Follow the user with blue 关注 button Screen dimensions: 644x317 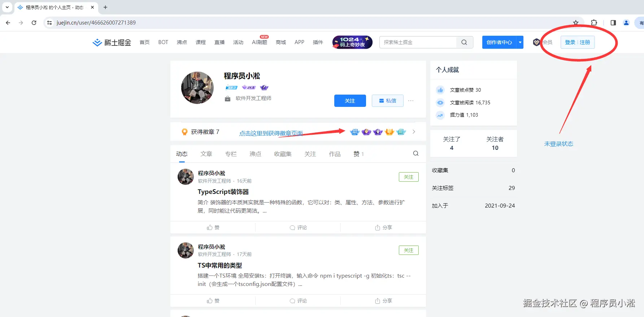click(x=350, y=101)
